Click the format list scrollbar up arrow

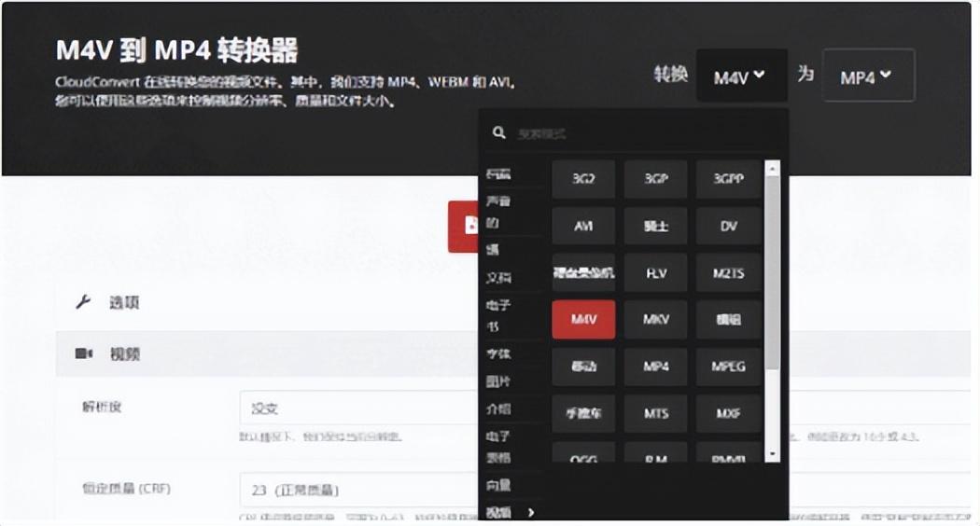pos(773,169)
